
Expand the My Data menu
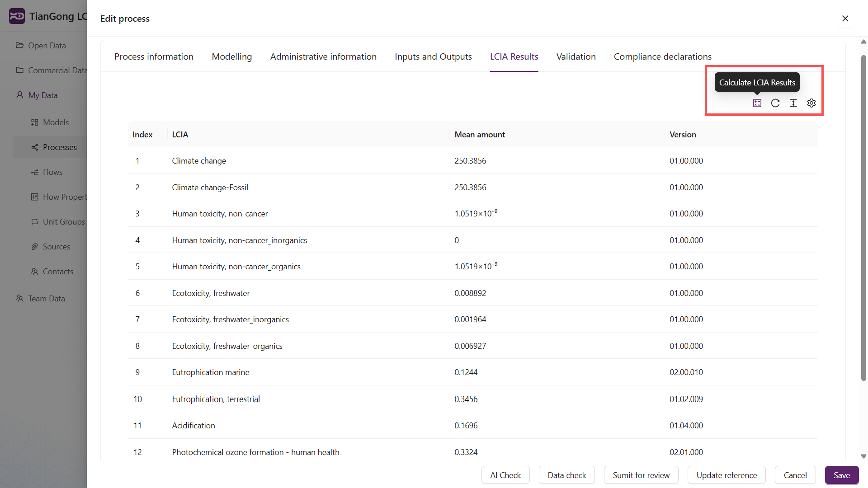coord(42,95)
